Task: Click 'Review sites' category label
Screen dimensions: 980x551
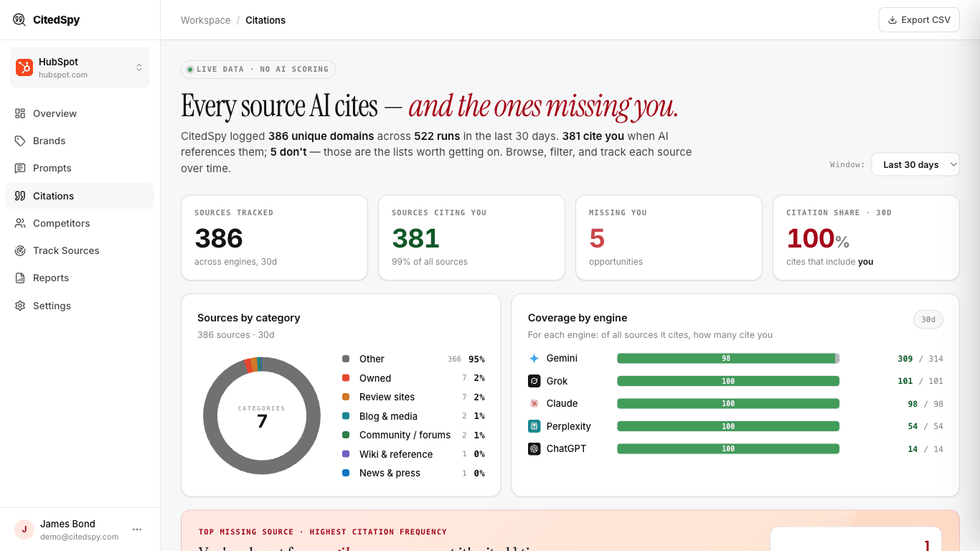Action: click(x=387, y=397)
